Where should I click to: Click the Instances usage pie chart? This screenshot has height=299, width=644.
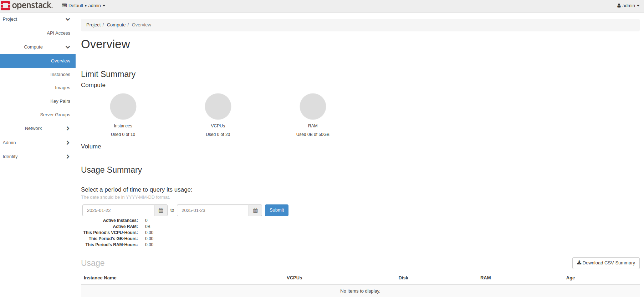[123, 106]
